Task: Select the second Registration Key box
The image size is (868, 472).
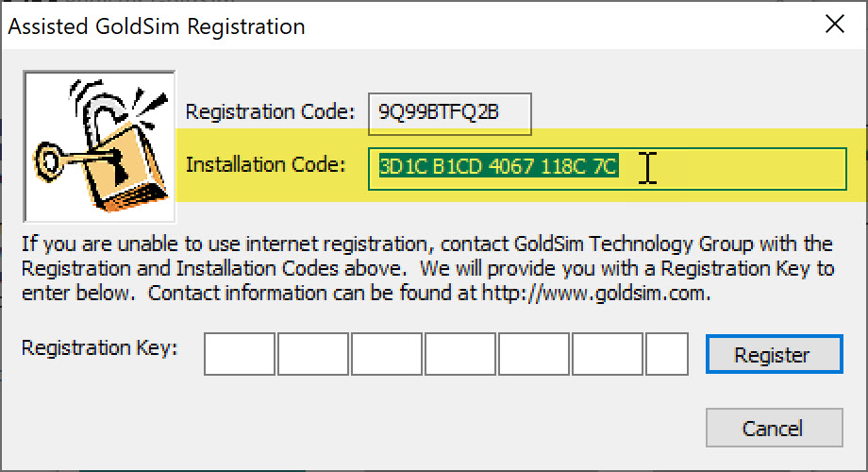Action: (x=313, y=354)
